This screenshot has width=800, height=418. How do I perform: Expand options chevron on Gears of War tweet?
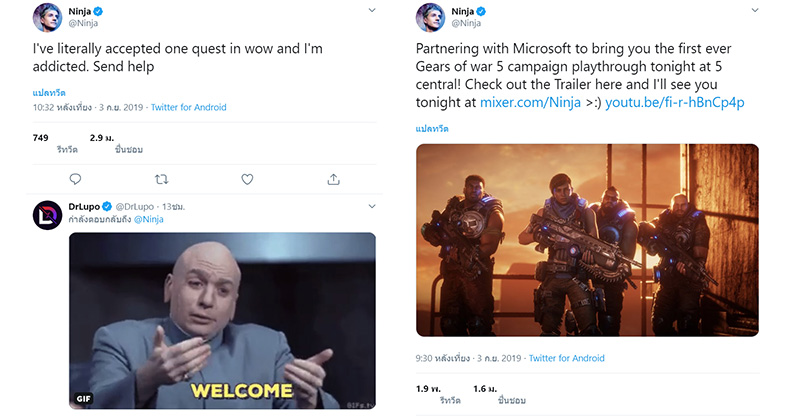click(x=755, y=10)
